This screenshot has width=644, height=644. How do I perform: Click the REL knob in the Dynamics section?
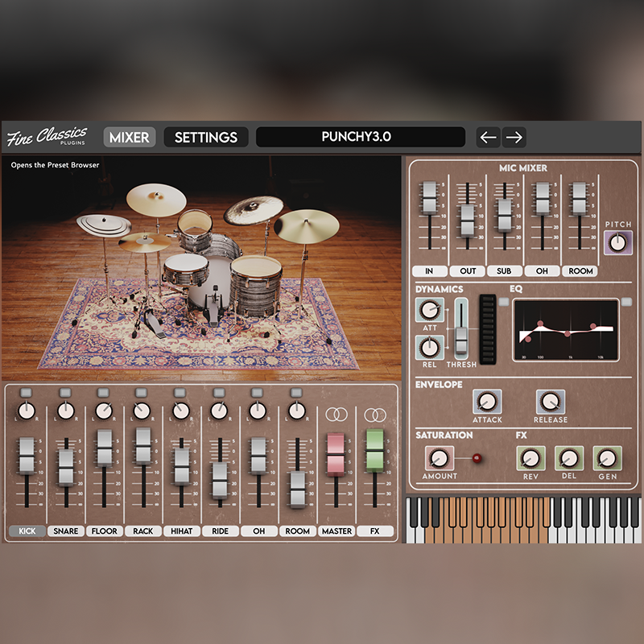429,349
